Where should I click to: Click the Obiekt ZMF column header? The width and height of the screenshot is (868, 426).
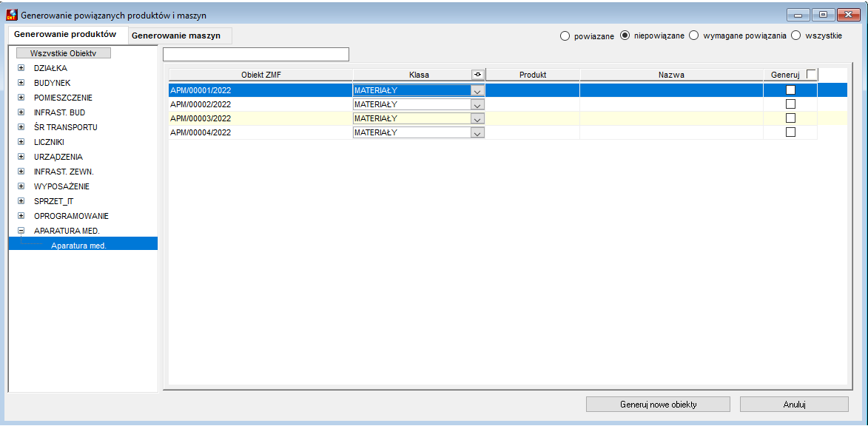(x=260, y=74)
